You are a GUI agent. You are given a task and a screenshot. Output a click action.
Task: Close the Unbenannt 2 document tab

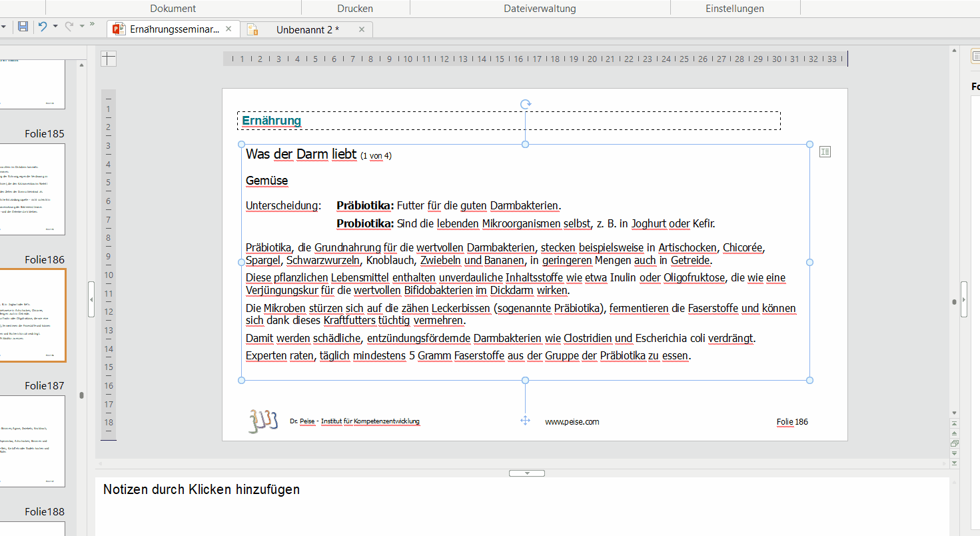[x=362, y=29]
